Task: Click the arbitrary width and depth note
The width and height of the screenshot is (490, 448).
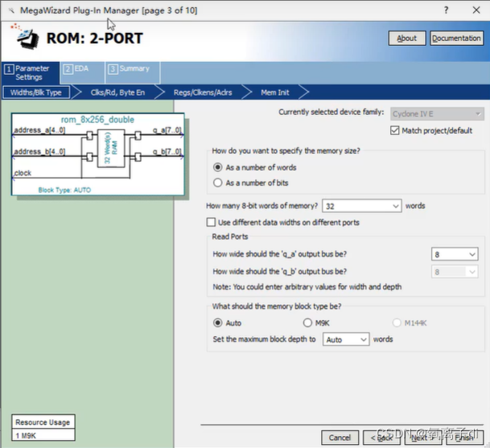Action: tap(307, 287)
